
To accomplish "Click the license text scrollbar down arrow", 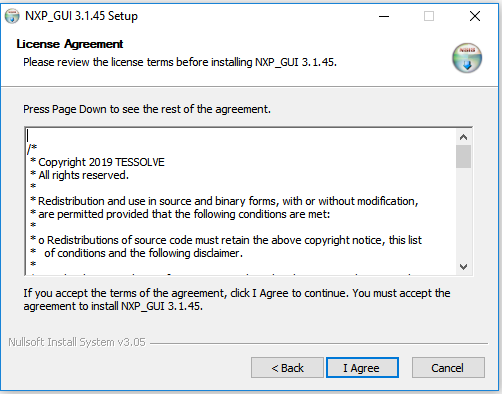I will [463, 267].
